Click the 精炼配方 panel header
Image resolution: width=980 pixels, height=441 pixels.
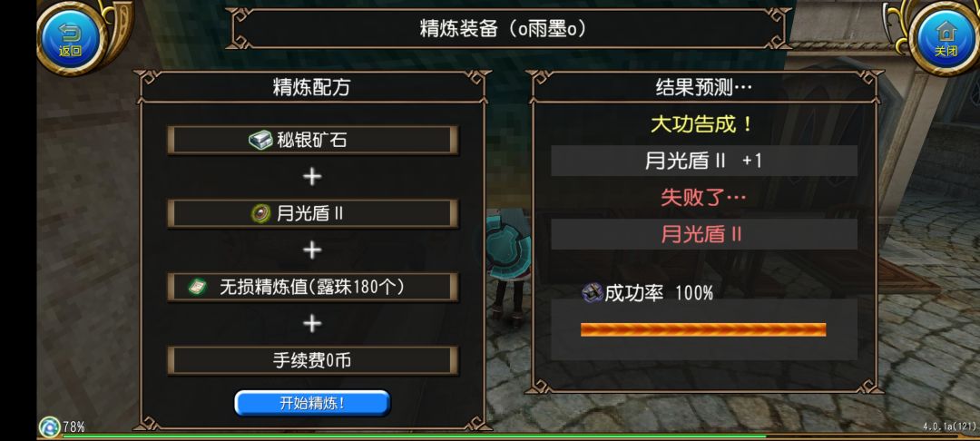[x=311, y=87]
